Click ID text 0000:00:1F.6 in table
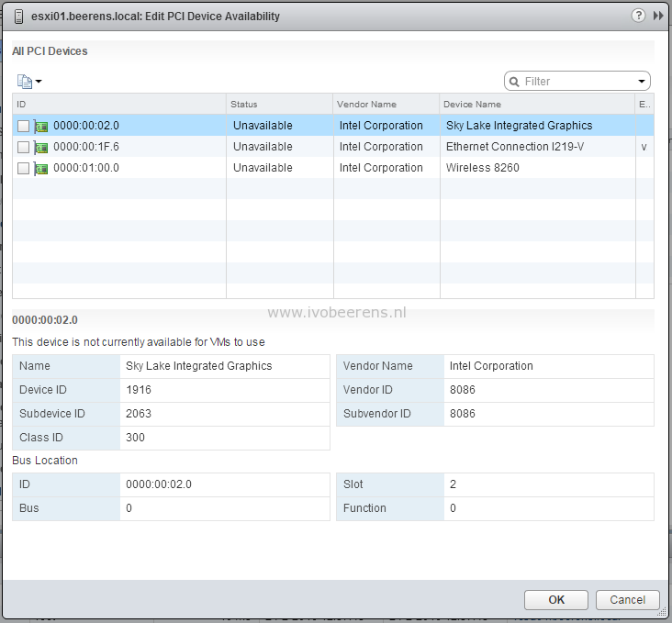 (x=86, y=147)
